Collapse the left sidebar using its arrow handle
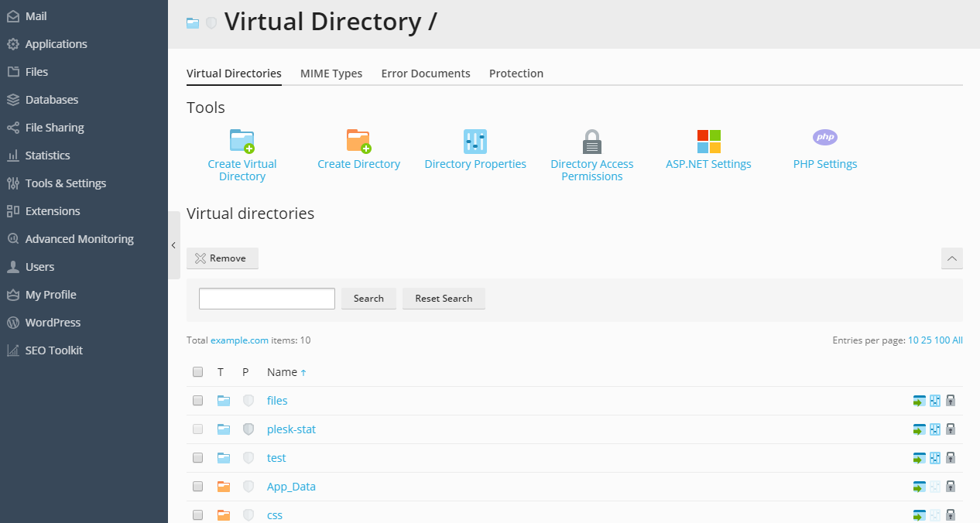This screenshot has width=980, height=523. (x=173, y=245)
